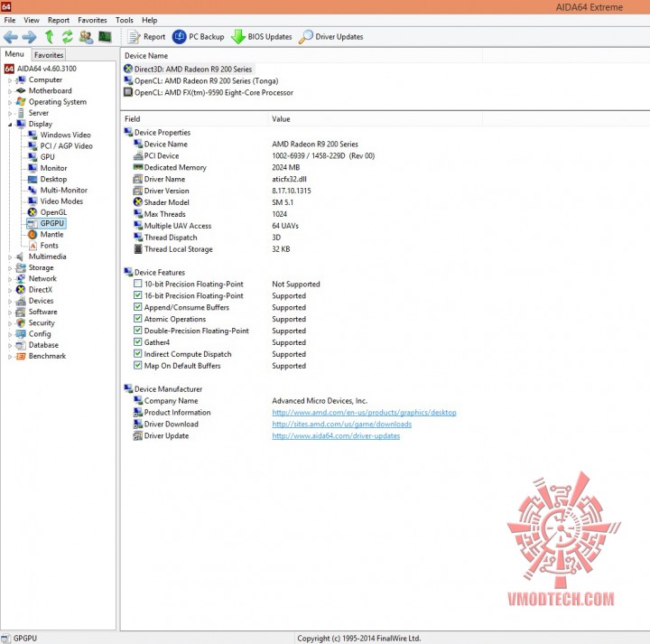Open the Report wizard toolbar button

click(146, 37)
